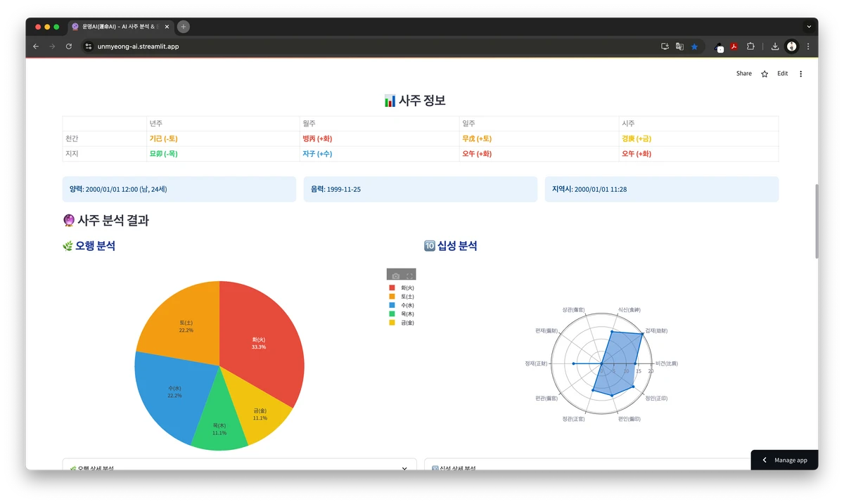Click the 십성 분석 heading
This screenshot has height=504, width=844.
[x=451, y=246]
